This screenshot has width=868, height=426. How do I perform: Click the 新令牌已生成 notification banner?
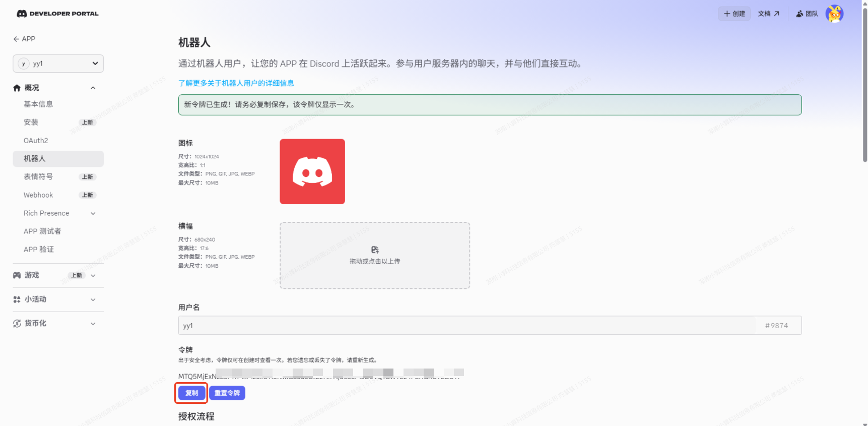(x=490, y=105)
